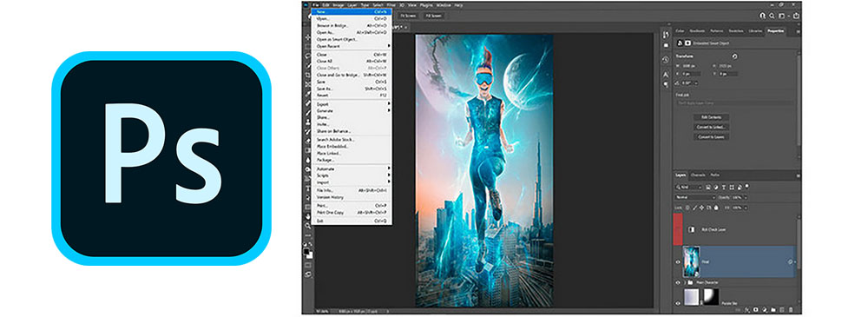Delete layer trash icon
This screenshot has width=868, height=317.
(x=791, y=310)
